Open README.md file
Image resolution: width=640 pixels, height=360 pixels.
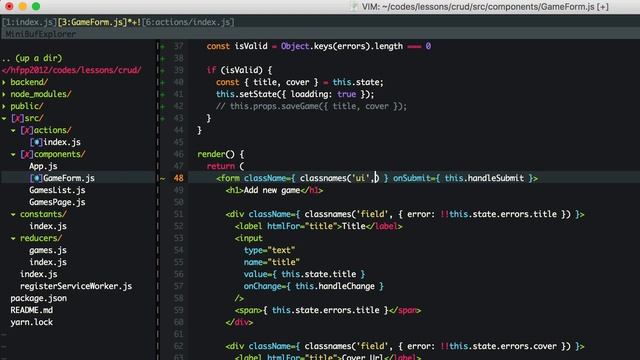(x=31, y=310)
